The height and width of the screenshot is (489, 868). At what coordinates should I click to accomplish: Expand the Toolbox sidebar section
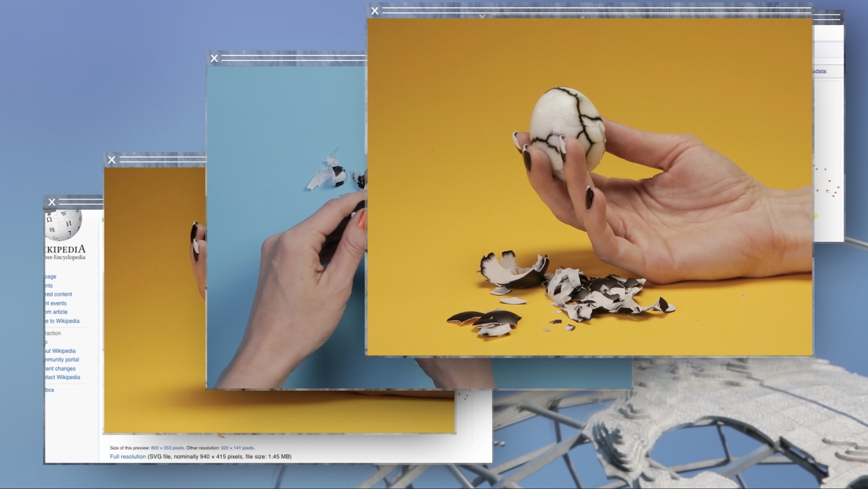pos(50,390)
